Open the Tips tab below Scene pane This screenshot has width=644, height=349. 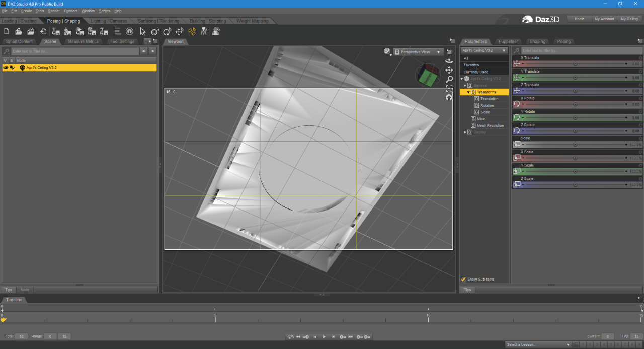pyautogui.click(x=9, y=290)
